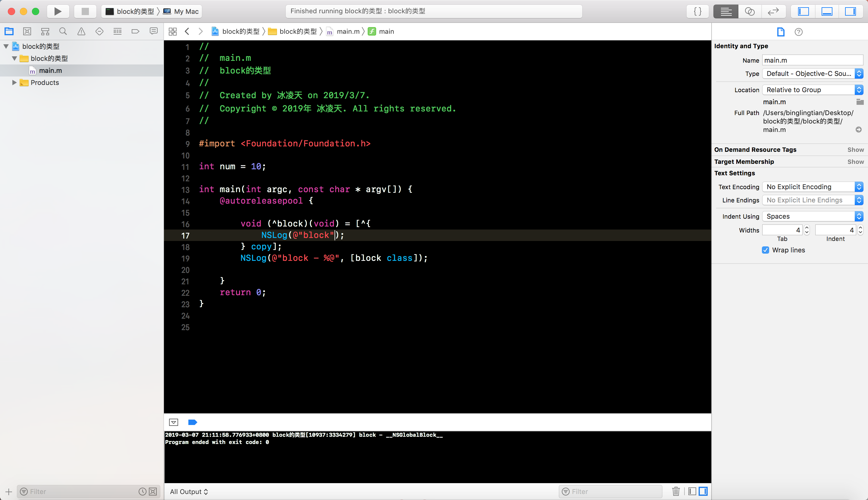Click the Name field containing main.m

pos(812,61)
